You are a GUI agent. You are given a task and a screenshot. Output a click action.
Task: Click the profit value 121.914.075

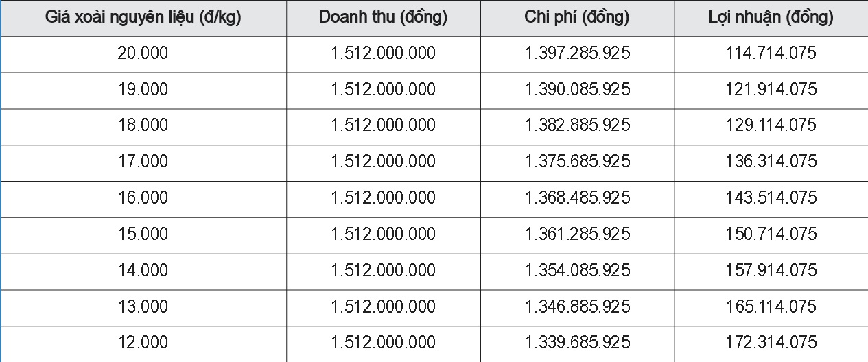coord(771,90)
